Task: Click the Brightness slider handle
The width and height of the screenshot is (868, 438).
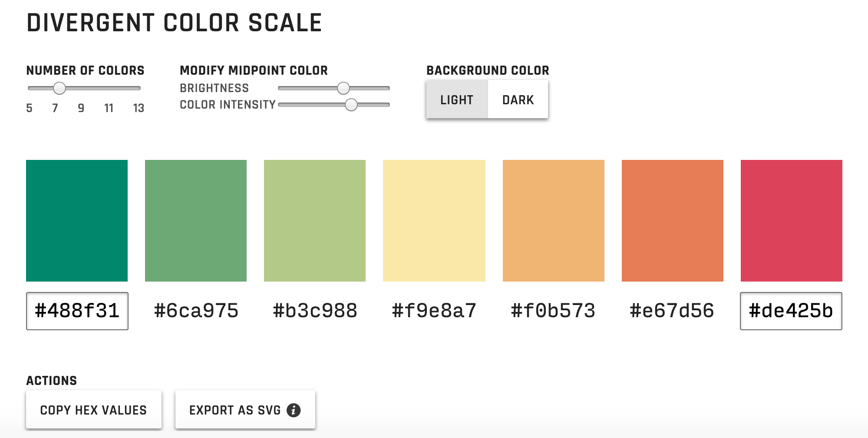Action: tap(343, 88)
